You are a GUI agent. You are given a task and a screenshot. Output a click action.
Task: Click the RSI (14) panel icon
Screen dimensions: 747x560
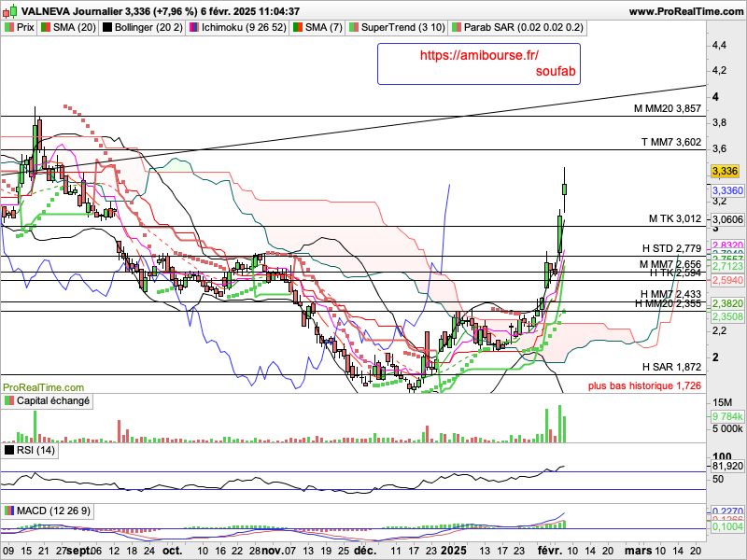point(9,450)
